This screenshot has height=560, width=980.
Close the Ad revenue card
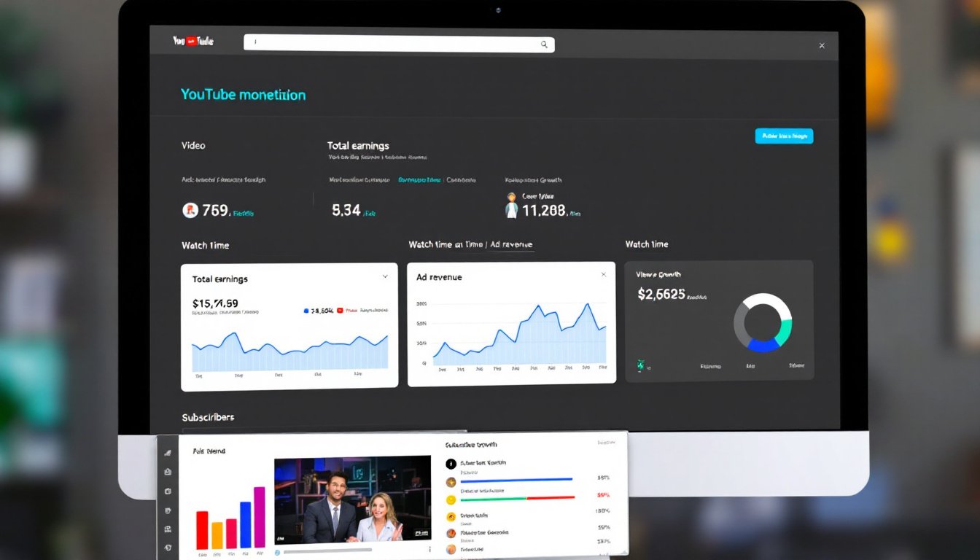[603, 275]
